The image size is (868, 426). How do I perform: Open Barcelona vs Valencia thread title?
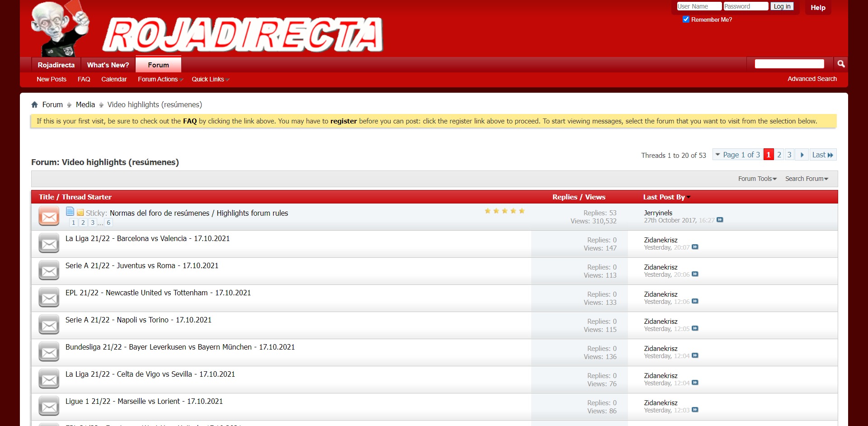pyautogui.click(x=147, y=239)
